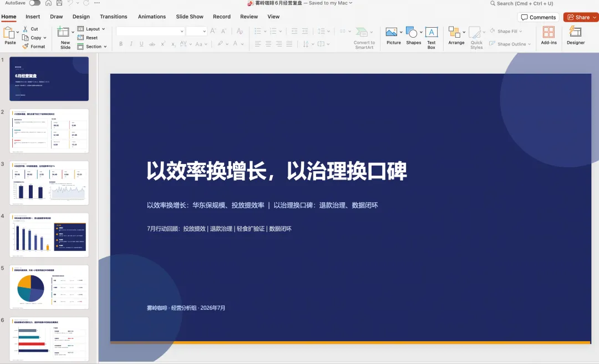Expand the Paste options arrow
Image resolution: width=599 pixels, height=364 pixels.
click(x=18, y=33)
